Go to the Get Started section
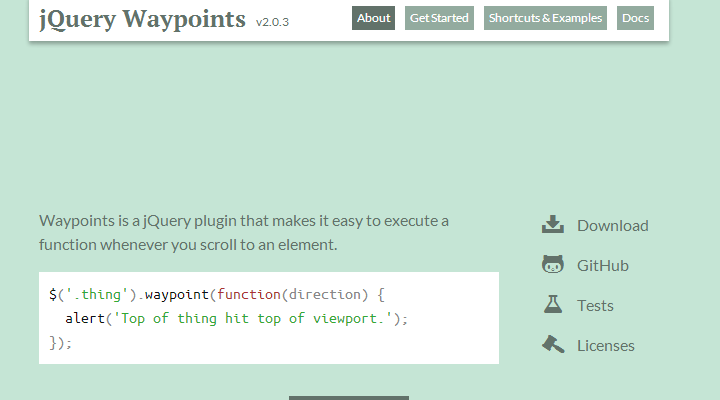 439,18
